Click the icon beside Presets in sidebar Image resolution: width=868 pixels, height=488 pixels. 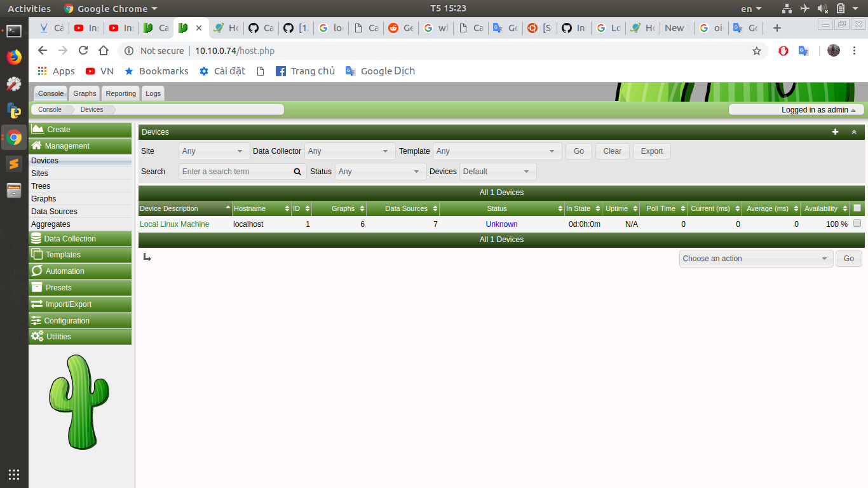tap(37, 287)
